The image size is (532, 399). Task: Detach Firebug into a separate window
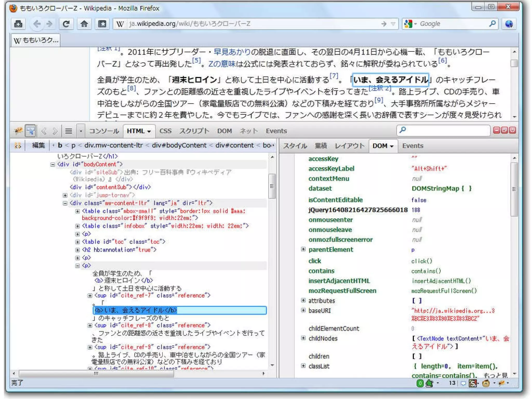click(504, 130)
